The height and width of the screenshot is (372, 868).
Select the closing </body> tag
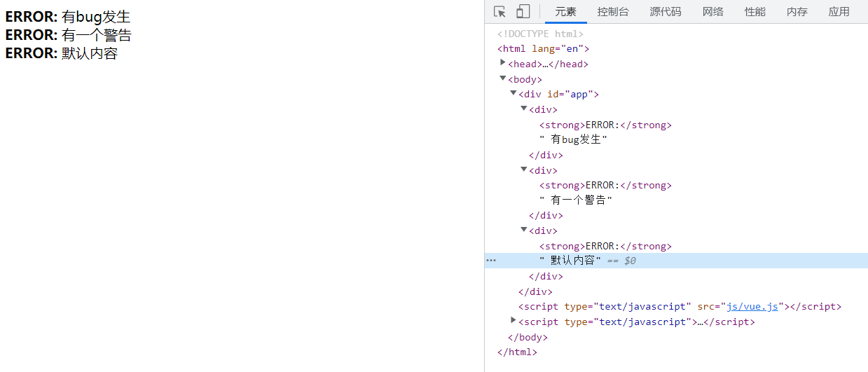[528, 337]
